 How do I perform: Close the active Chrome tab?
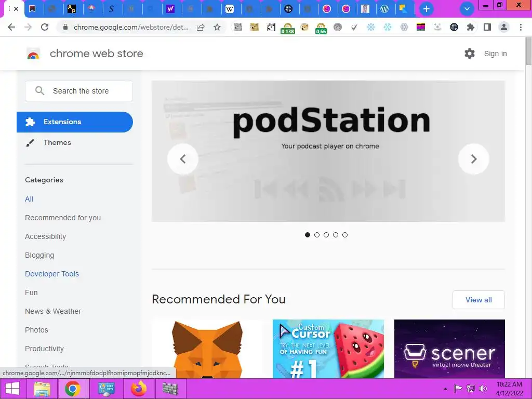[16, 9]
